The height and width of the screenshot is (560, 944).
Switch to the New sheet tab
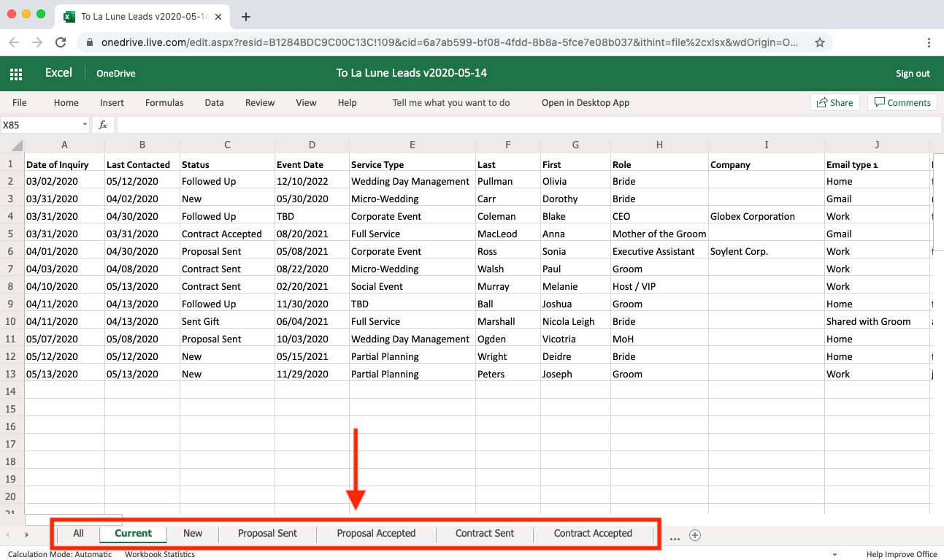(193, 534)
